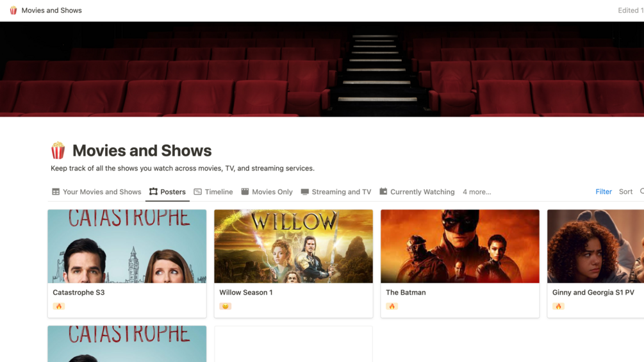Click the popcorn icon in top breadcrumb
644x362 pixels.
13,10
